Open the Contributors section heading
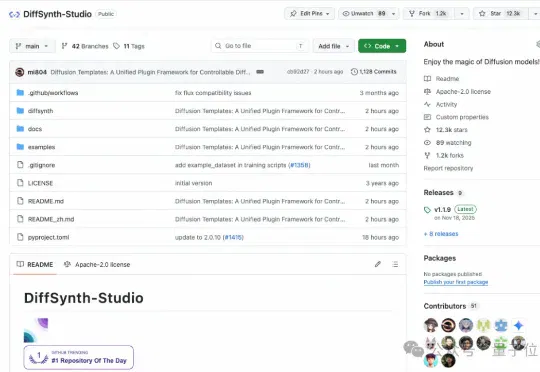 (445, 306)
